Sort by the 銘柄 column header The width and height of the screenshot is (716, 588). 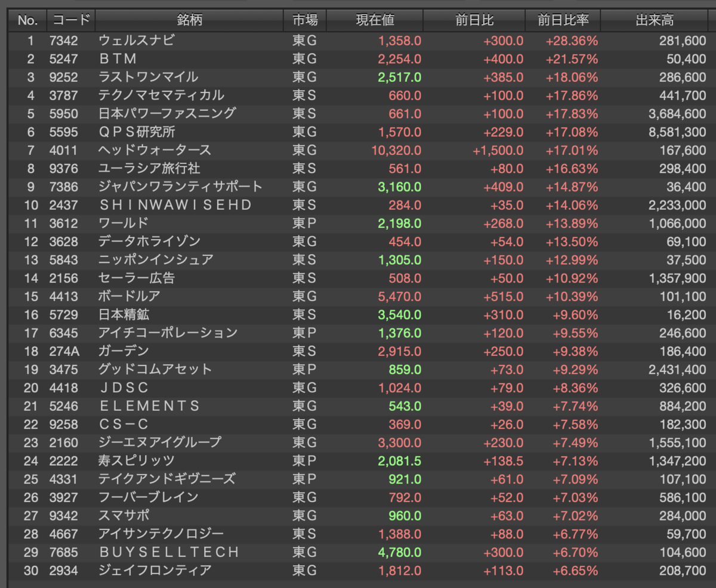click(189, 21)
